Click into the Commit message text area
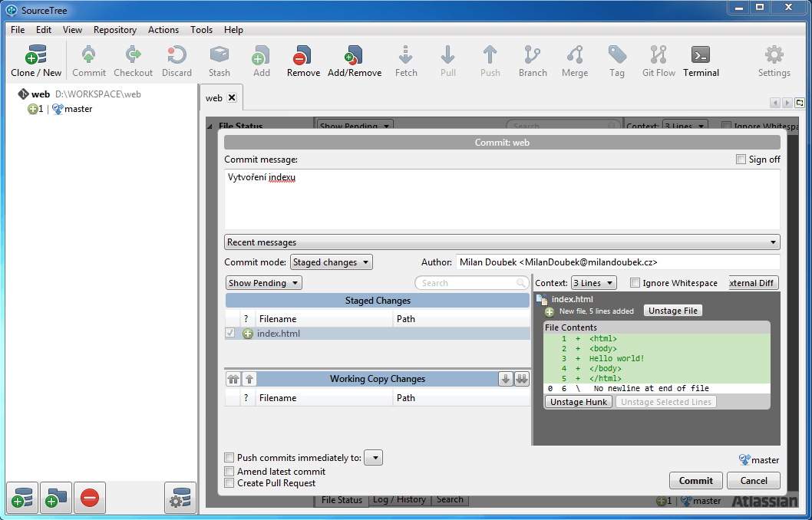The image size is (812, 520). tap(502, 199)
